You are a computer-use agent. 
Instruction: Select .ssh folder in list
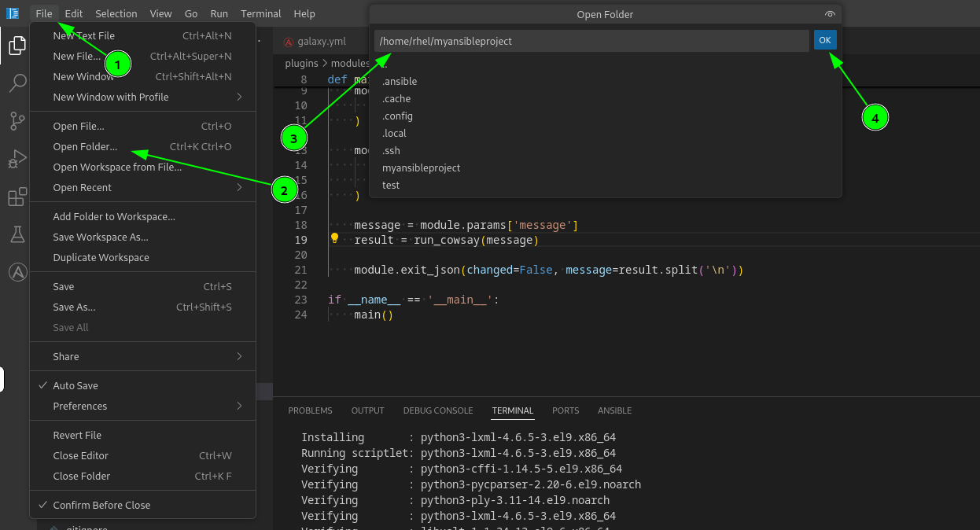tap(606, 151)
